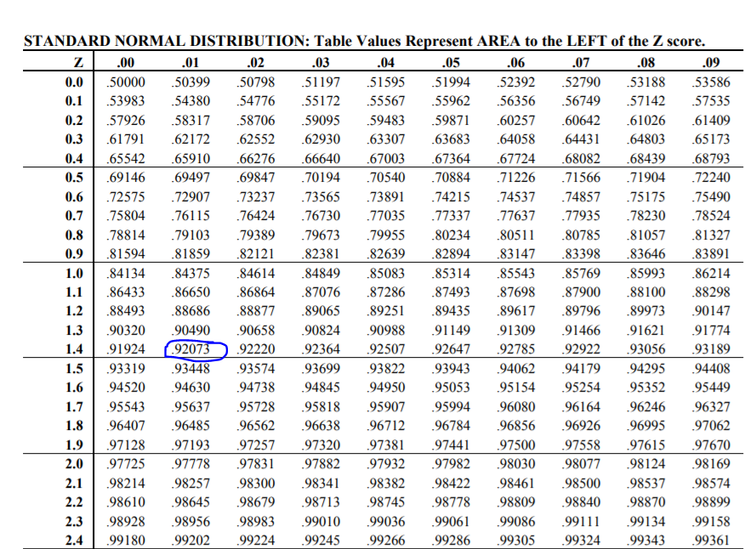756x549 pixels.
Task: Click the cell containing .50000
Action: [x=126, y=82]
